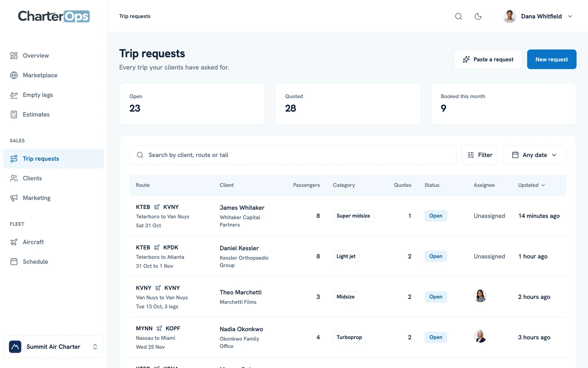The width and height of the screenshot is (588, 368).
Task: Click the Quotes column header
Action: [403, 185]
